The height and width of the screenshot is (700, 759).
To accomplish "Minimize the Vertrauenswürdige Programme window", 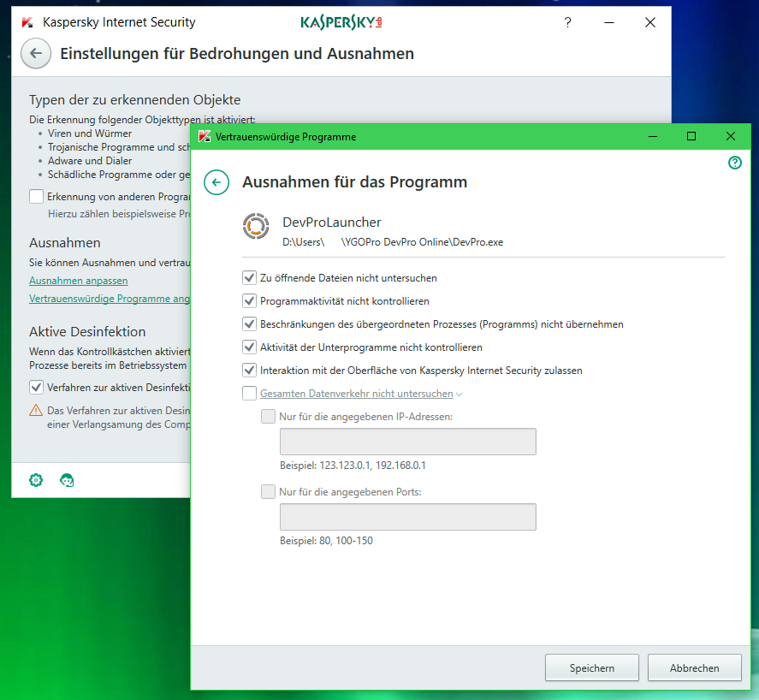I will coord(653,137).
